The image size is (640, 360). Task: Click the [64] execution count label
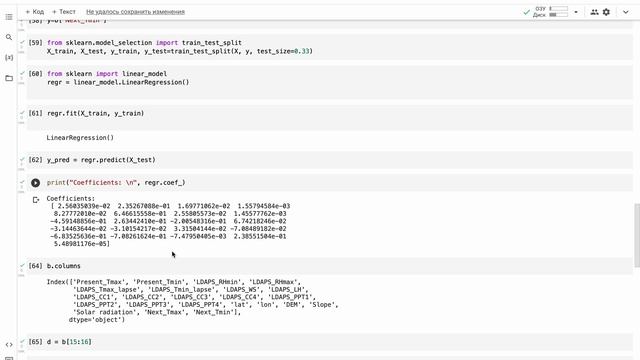[35, 266]
